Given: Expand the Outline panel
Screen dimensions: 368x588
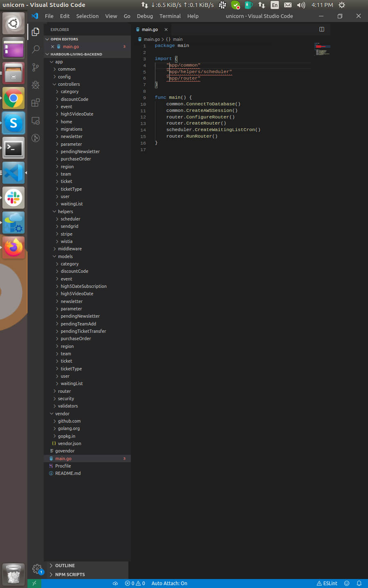Looking at the screenshot, I should pyautogui.click(x=65, y=566).
